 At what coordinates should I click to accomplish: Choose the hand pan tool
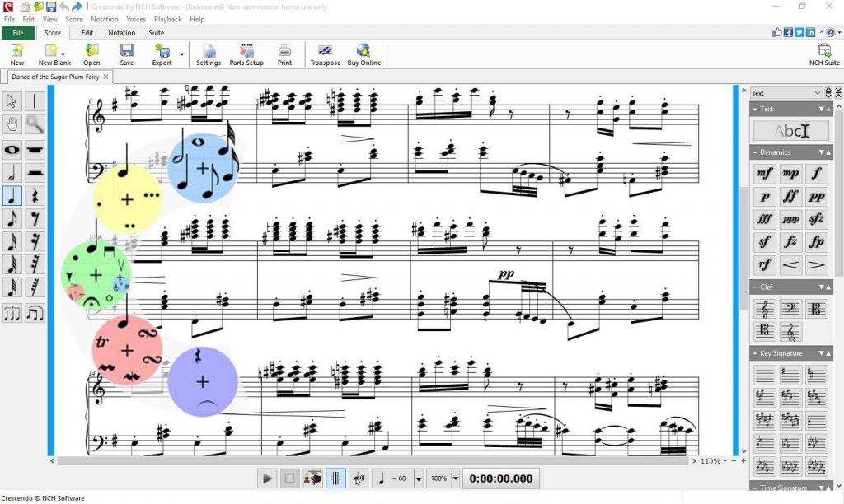[x=12, y=124]
